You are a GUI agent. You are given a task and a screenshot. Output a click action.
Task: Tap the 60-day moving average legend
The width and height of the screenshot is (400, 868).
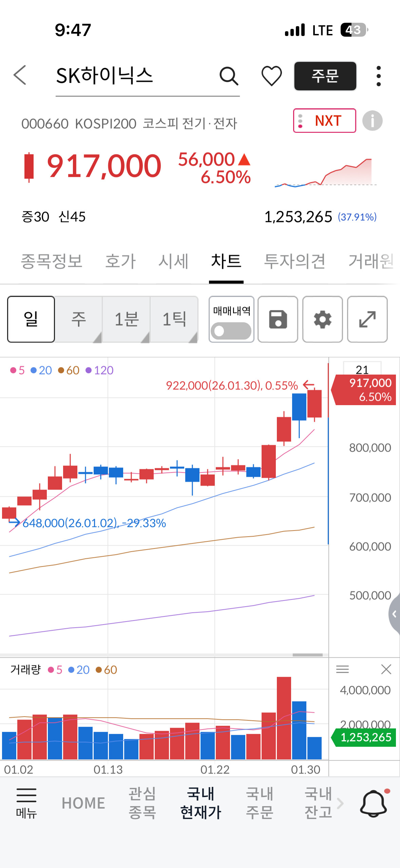pos(69,370)
